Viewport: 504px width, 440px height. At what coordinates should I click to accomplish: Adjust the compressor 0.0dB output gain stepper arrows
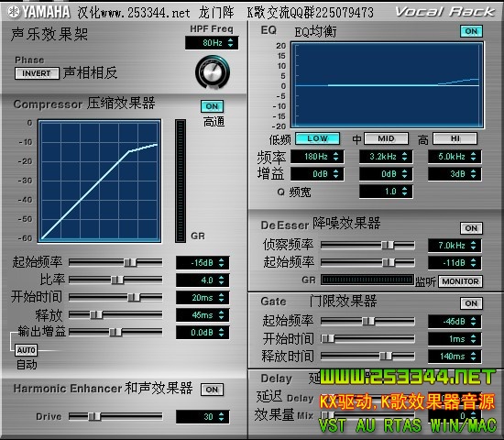(221, 332)
